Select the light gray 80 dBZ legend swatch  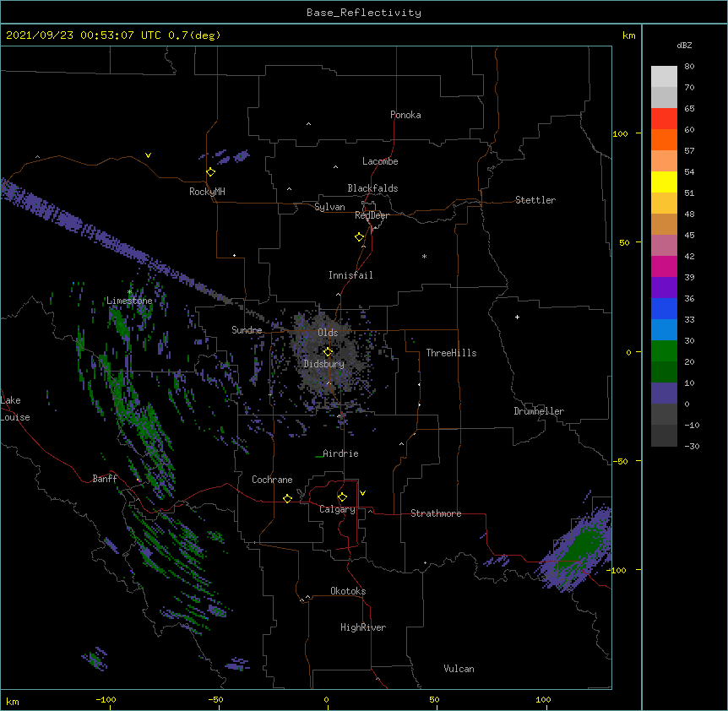coord(664,77)
